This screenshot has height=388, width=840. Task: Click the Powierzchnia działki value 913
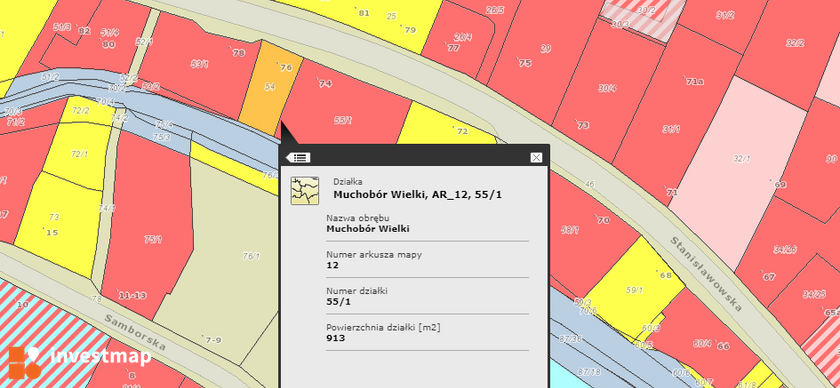(x=336, y=338)
